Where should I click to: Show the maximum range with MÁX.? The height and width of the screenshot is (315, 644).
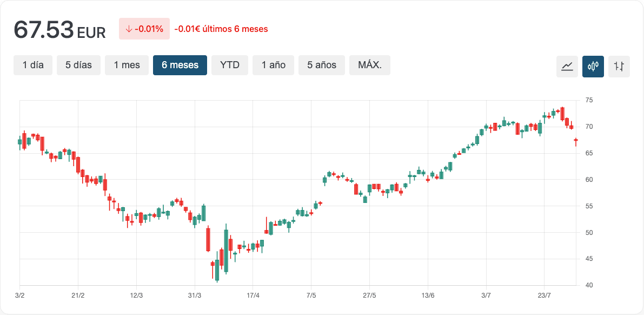tap(370, 65)
